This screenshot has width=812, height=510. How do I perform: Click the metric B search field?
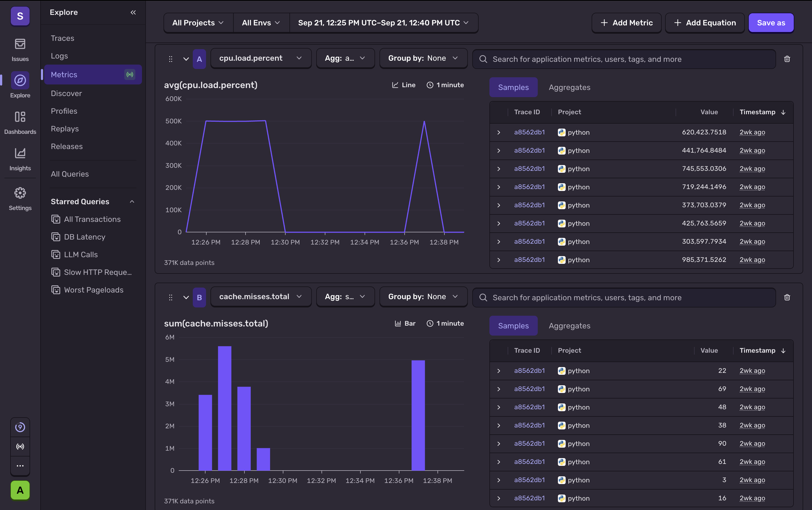(x=624, y=298)
